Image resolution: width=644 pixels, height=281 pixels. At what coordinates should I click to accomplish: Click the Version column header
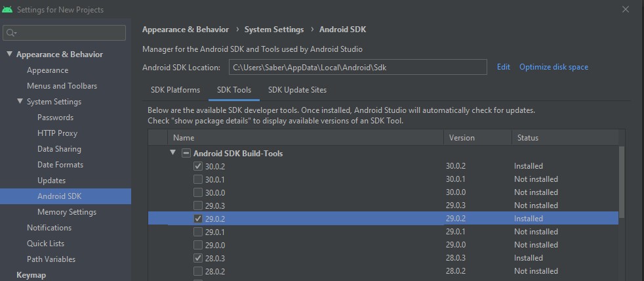(477, 137)
